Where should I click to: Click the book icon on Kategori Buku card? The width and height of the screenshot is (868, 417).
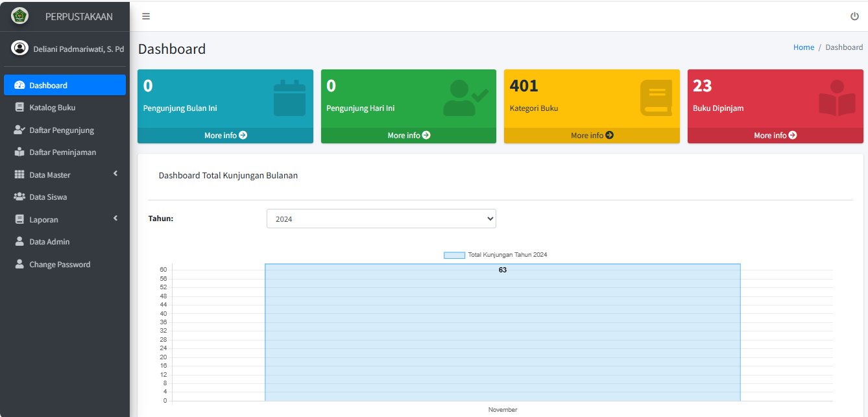pos(656,98)
